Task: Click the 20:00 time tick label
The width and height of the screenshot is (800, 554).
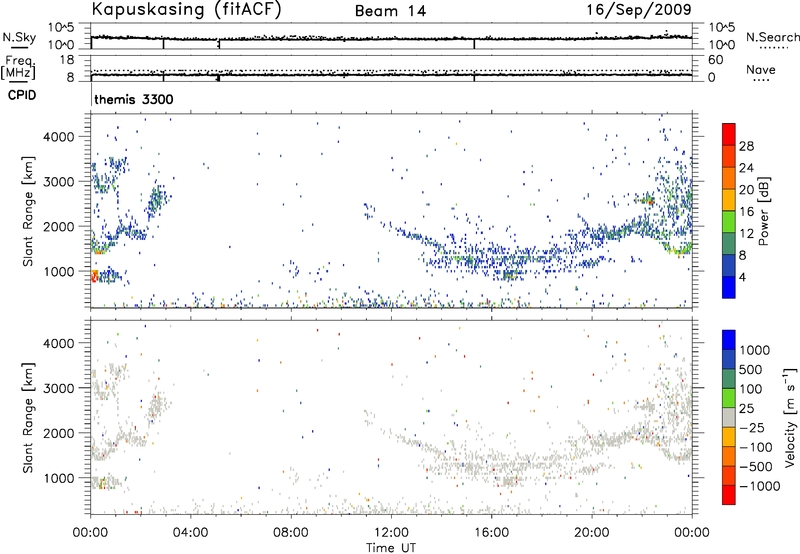Action: [x=592, y=533]
